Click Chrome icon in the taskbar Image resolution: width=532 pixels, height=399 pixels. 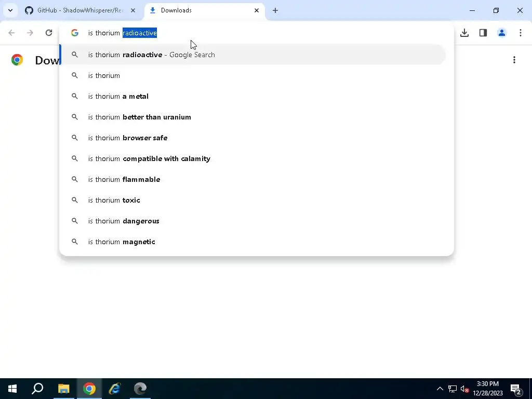pos(89,389)
